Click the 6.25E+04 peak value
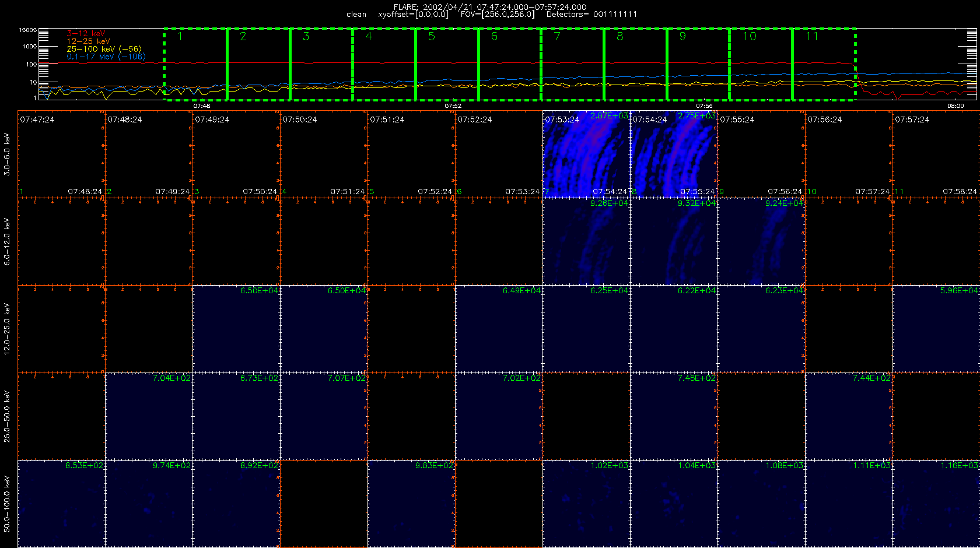This screenshot has width=980, height=548. pyautogui.click(x=609, y=290)
